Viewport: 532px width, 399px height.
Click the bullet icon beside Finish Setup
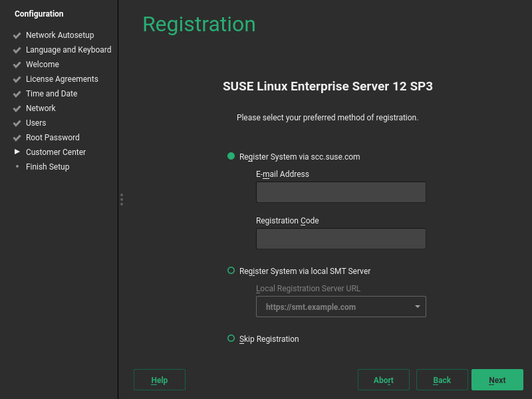point(17,167)
